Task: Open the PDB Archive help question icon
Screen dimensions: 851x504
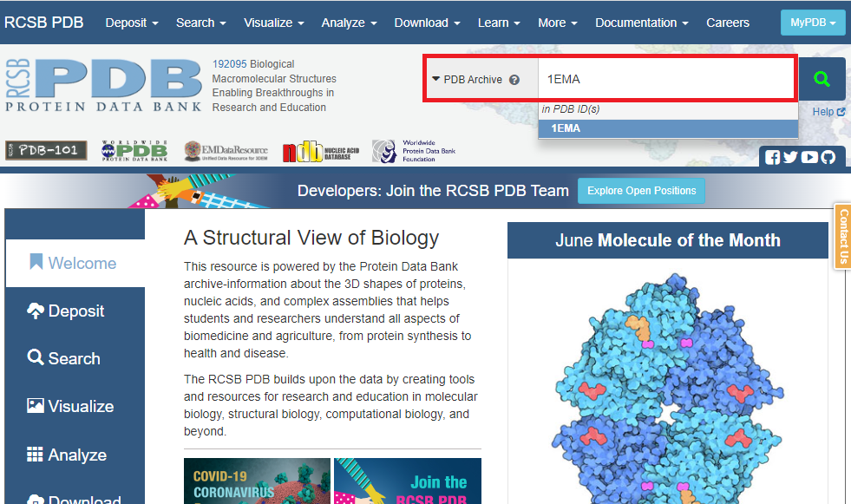Action: tap(514, 80)
